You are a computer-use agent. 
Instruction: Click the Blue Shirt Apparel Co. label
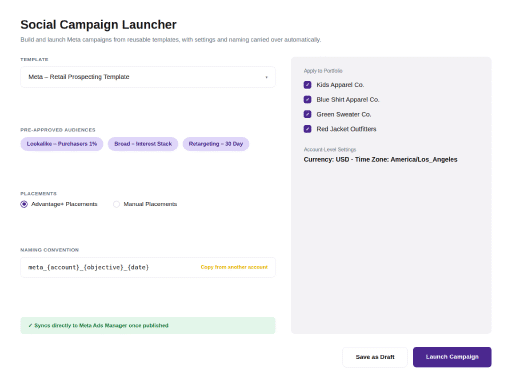(x=348, y=100)
